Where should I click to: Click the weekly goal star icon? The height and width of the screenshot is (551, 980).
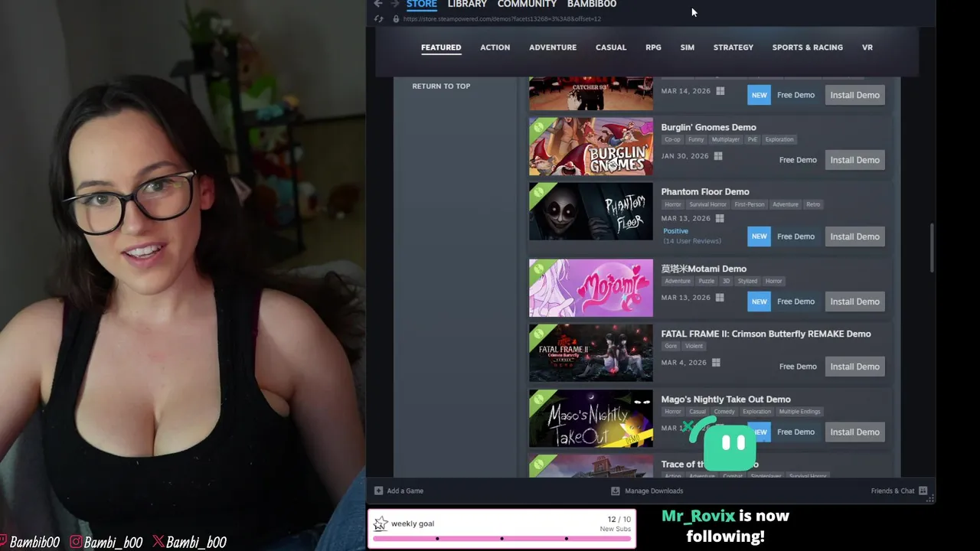381,524
